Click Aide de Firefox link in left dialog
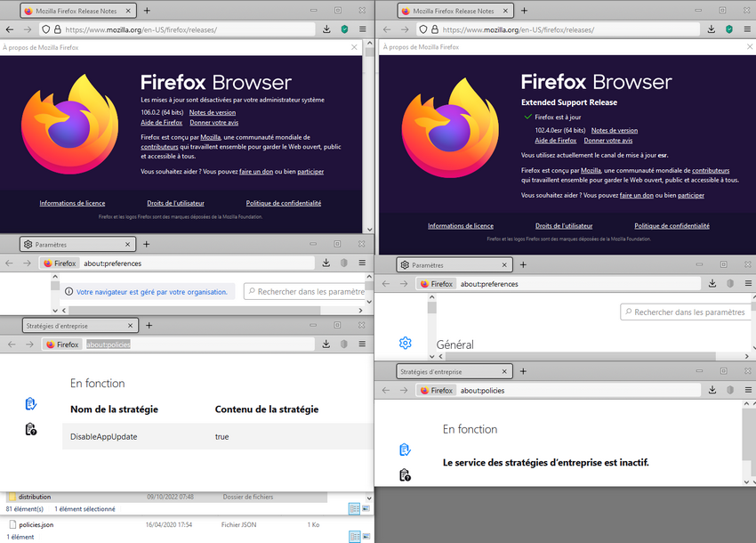The image size is (756, 543). coord(162,123)
